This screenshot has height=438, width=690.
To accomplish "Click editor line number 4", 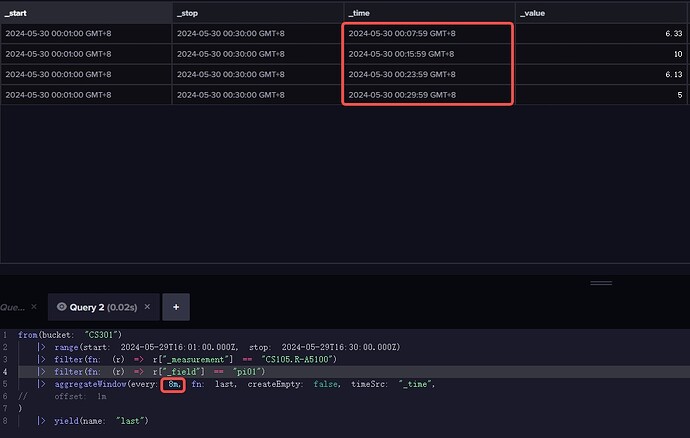I will click(5, 372).
